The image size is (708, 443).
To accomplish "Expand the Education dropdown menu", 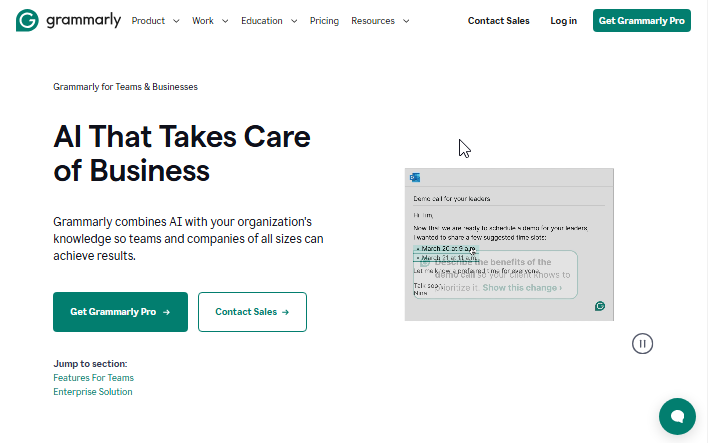I will [x=269, y=21].
